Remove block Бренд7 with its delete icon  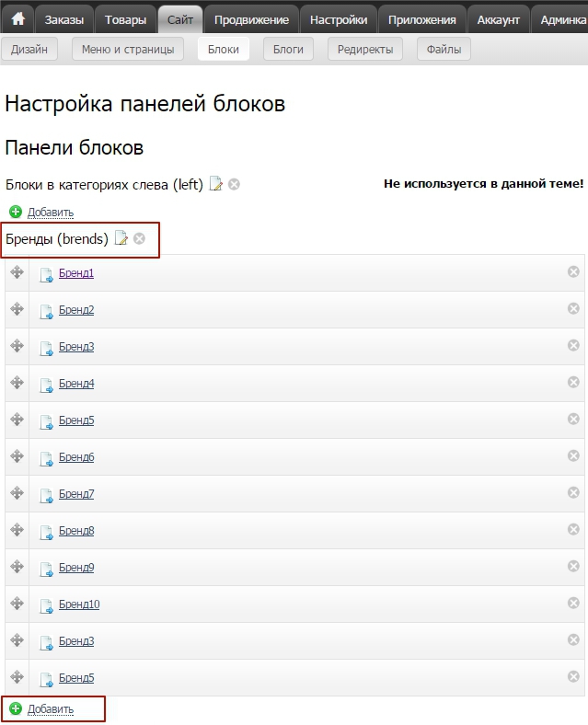click(573, 492)
